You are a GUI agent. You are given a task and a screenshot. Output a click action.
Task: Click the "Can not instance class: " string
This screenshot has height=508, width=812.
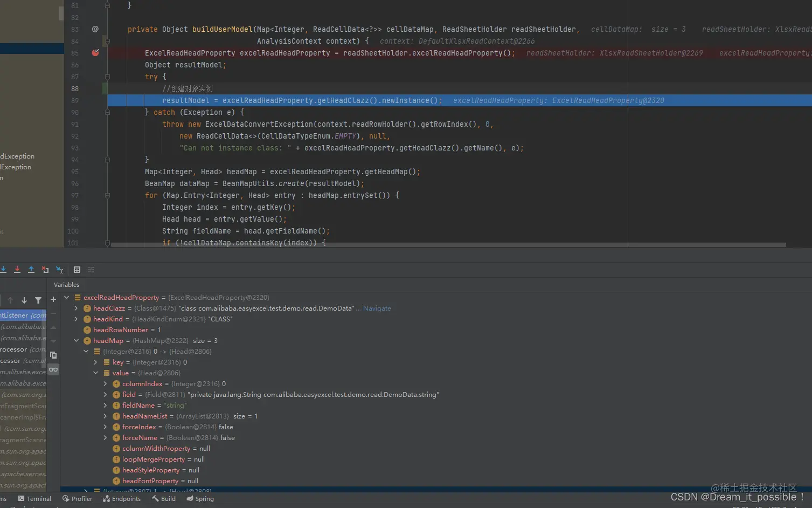click(x=235, y=148)
